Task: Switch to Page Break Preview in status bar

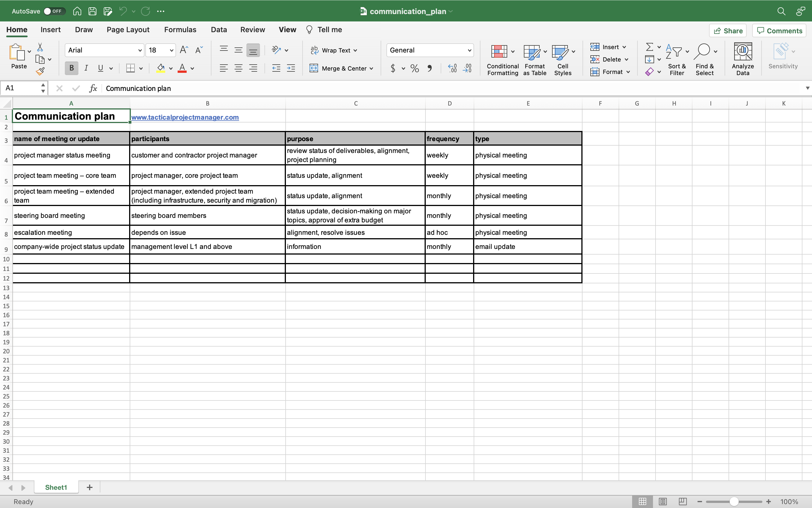Action: pos(683,501)
